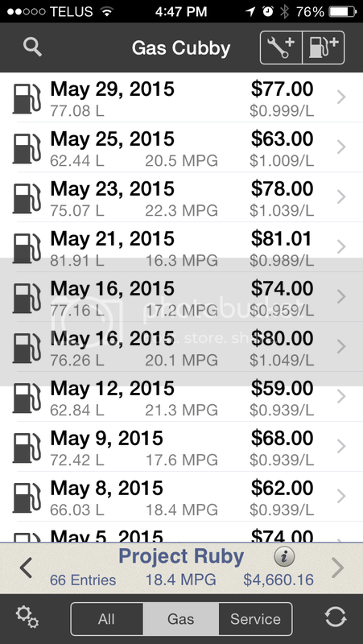Expand the May 9, 2015 entry chevron
Viewport: 363px width, 644px height.
tap(341, 447)
